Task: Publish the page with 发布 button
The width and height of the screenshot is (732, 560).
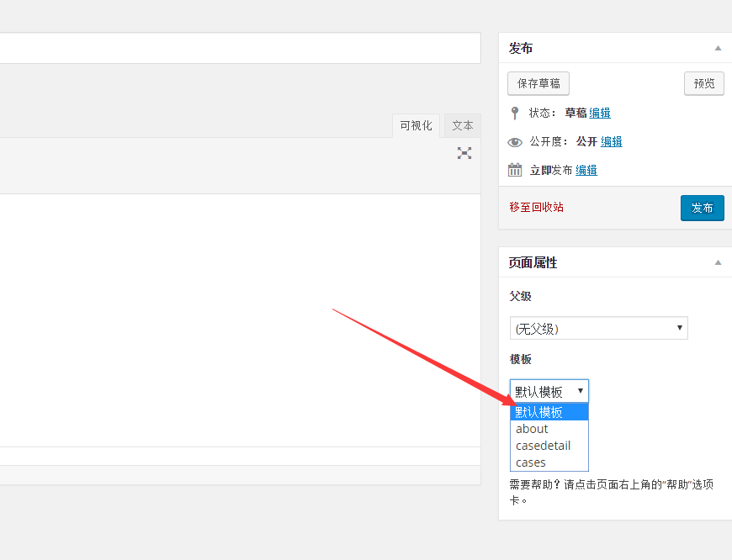Action: pos(702,208)
